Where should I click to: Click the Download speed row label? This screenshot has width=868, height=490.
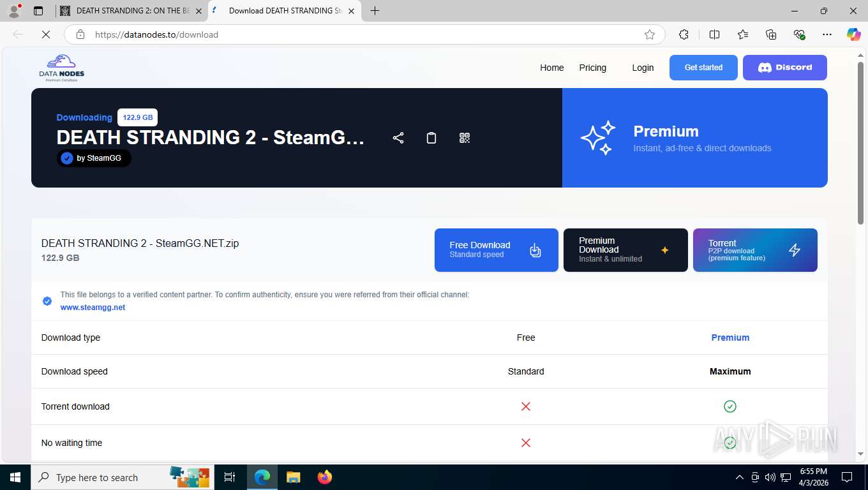coord(74,371)
